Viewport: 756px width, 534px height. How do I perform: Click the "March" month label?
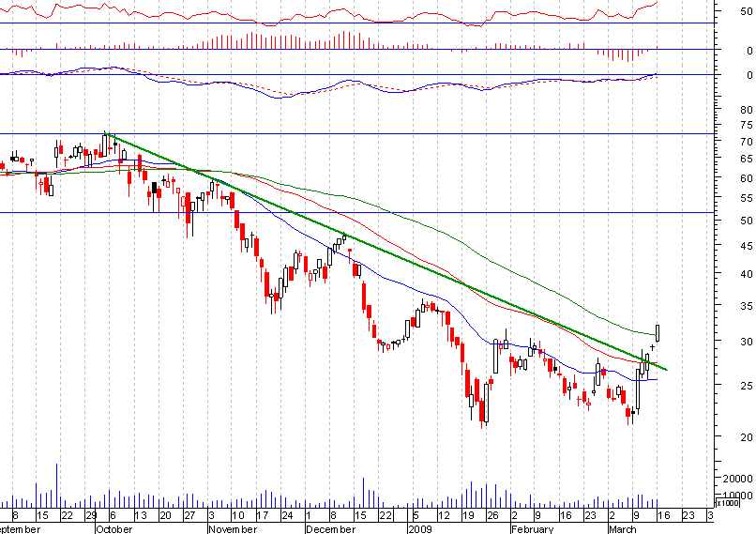(x=623, y=528)
